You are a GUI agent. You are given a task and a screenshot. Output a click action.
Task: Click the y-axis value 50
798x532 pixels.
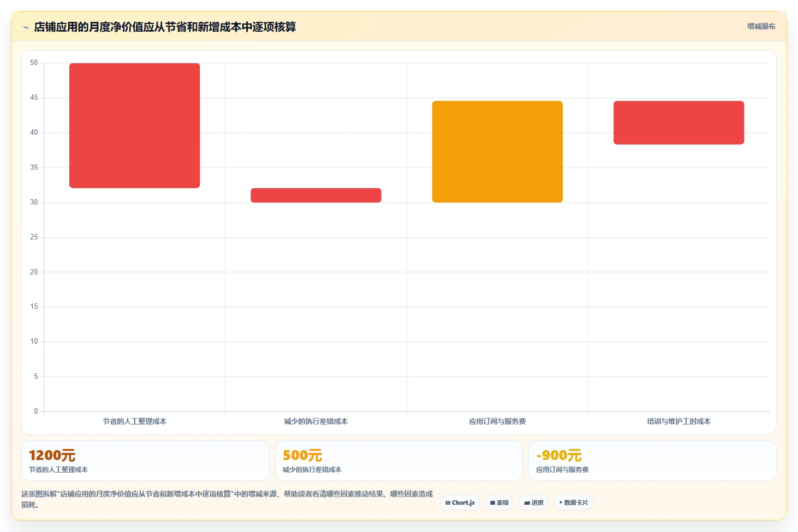coord(34,63)
